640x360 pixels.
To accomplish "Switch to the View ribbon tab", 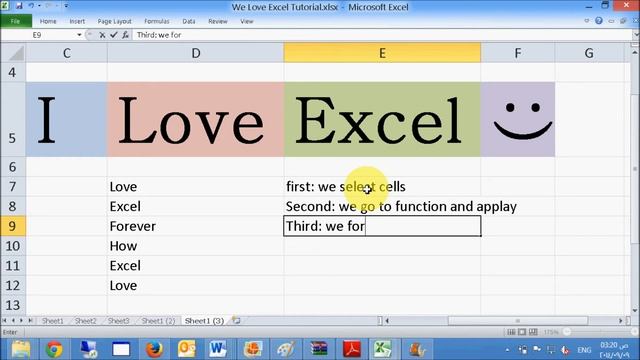I will point(247,21).
